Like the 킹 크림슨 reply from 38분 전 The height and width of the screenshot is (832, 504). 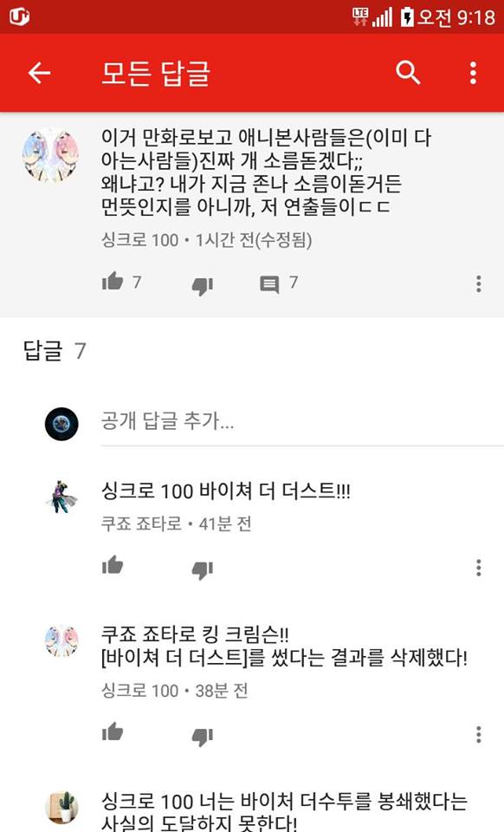113,731
